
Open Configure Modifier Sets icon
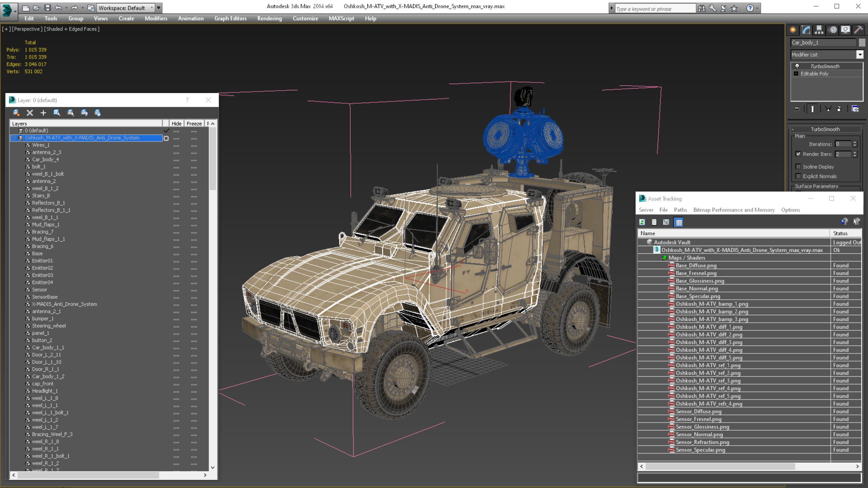tap(855, 109)
